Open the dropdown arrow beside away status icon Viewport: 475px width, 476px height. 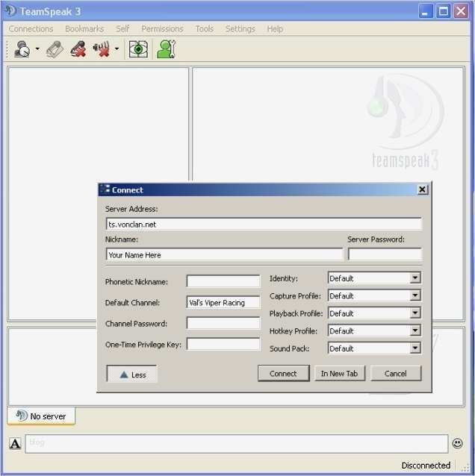coord(37,48)
